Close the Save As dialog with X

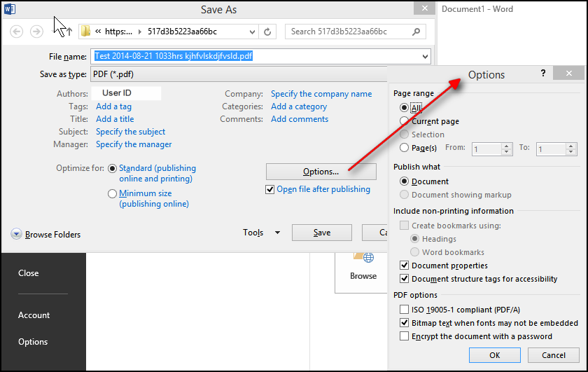(x=424, y=8)
